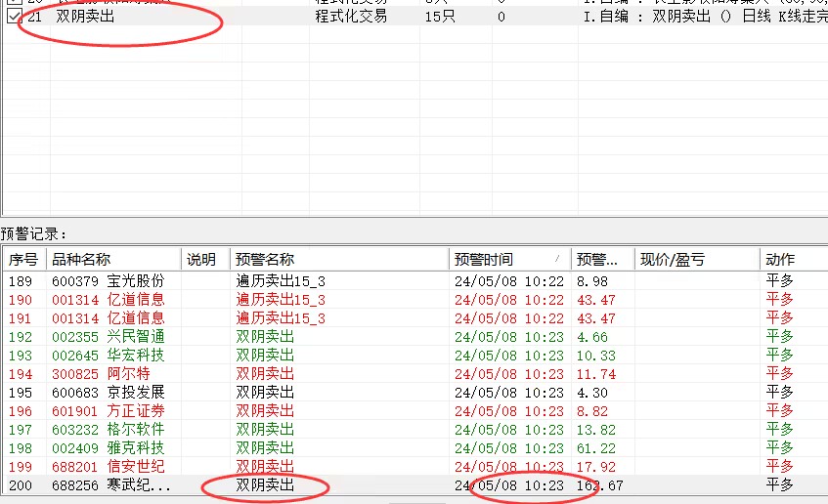Click 遍历卖出15_3 alert name in row 190
The height and width of the screenshot is (504, 828).
coord(281,300)
